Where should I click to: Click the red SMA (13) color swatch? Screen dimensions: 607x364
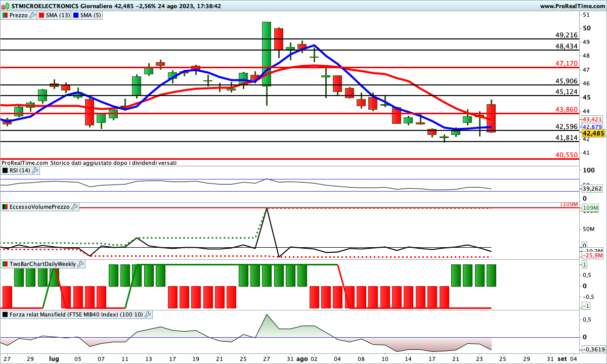pyautogui.click(x=41, y=15)
